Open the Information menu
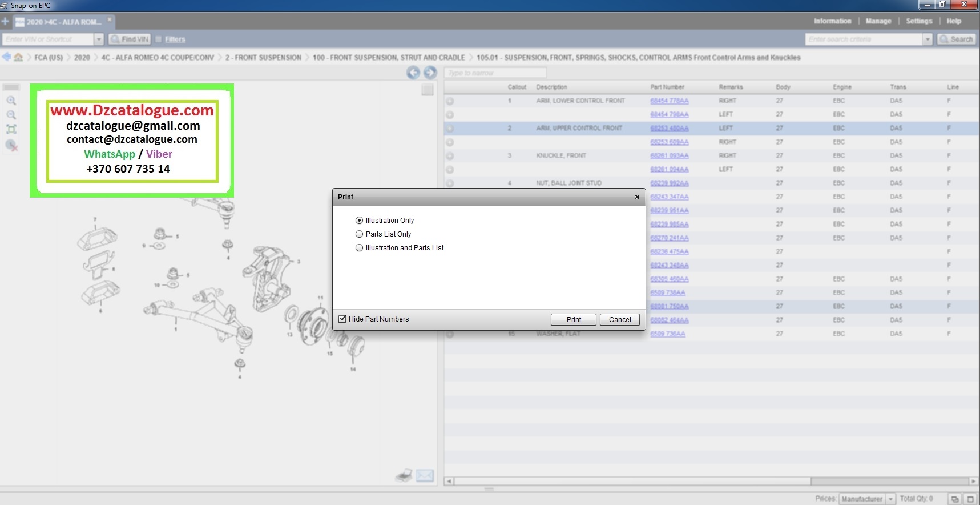The width and height of the screenshot is (980, 505). [x=832, y=21]
